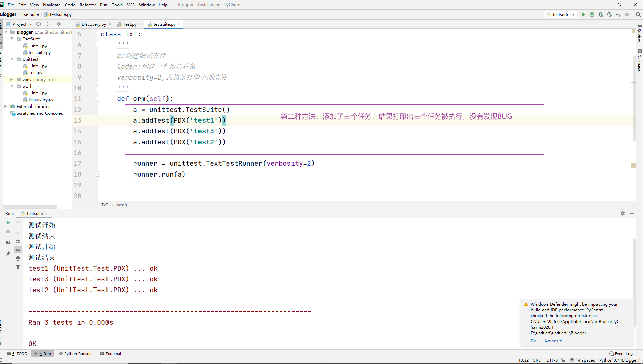Click the down-the-stack-trace arrow in Run panel
This screenshot has height=364, width=643.
click(18, 232)
